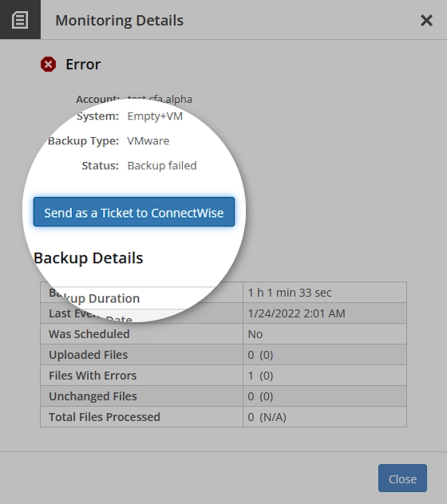Click the Close button
This screenshot has width=447, height=504.
click(402, 478)
